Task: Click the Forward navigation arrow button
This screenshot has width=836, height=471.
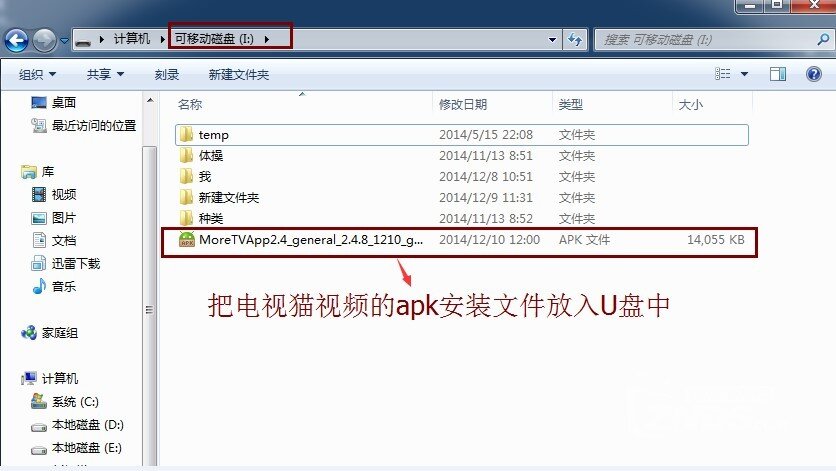Action: [44, 39]
